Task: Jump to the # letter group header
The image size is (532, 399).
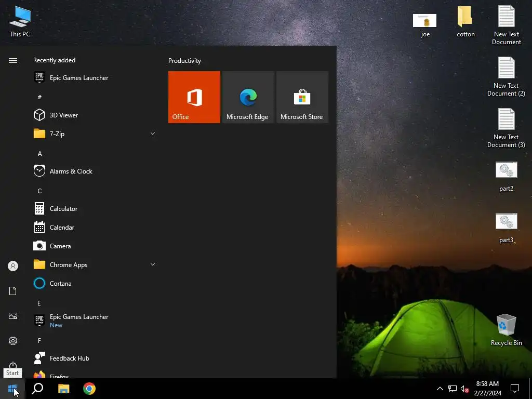Action: click(39, 97)
